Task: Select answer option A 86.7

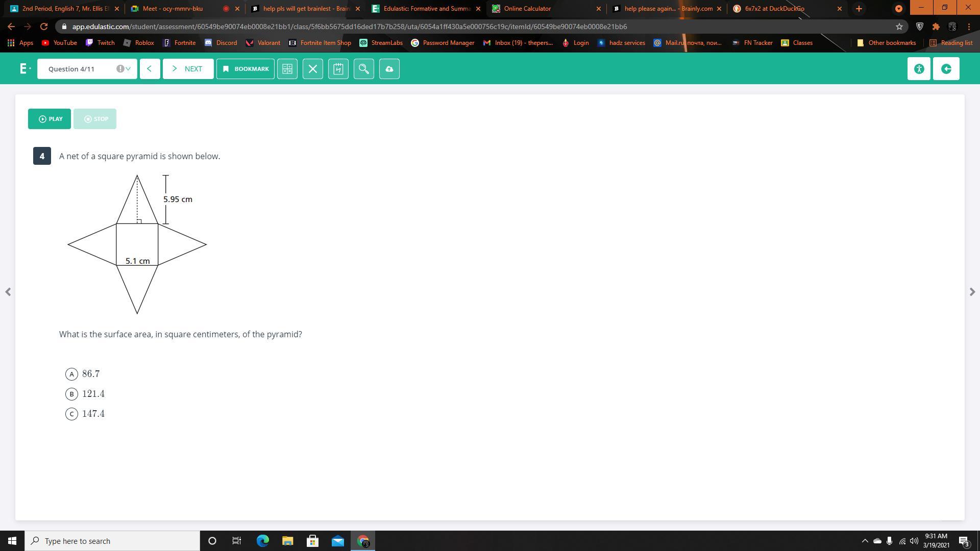Action: point(72,374)
